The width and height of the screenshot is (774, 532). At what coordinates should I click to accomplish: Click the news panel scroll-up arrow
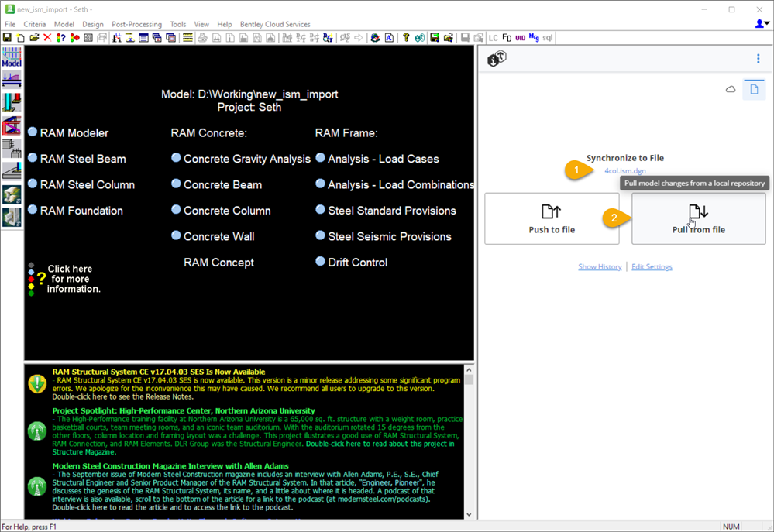click(x=469, y=369)
